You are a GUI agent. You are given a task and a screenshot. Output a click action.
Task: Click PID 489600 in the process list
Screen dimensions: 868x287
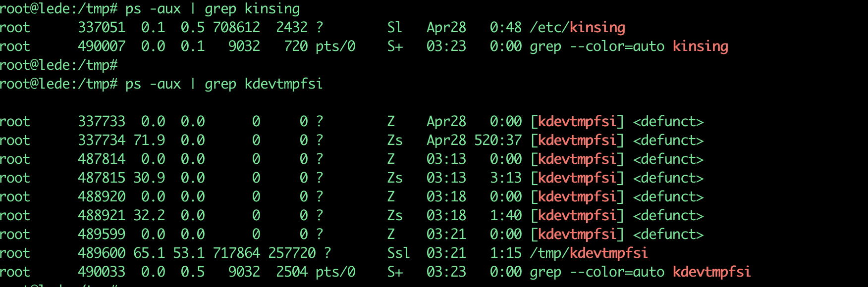tap(102, 253)
